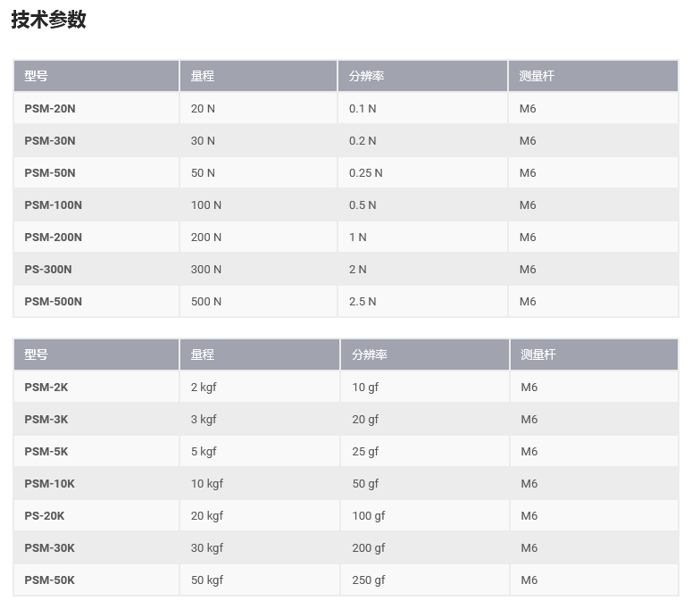Click the 500 N range value

[x=206, y=302]
